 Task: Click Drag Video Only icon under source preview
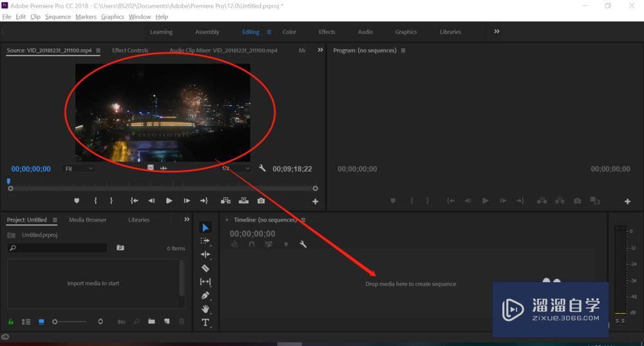(x=151, y=168)
